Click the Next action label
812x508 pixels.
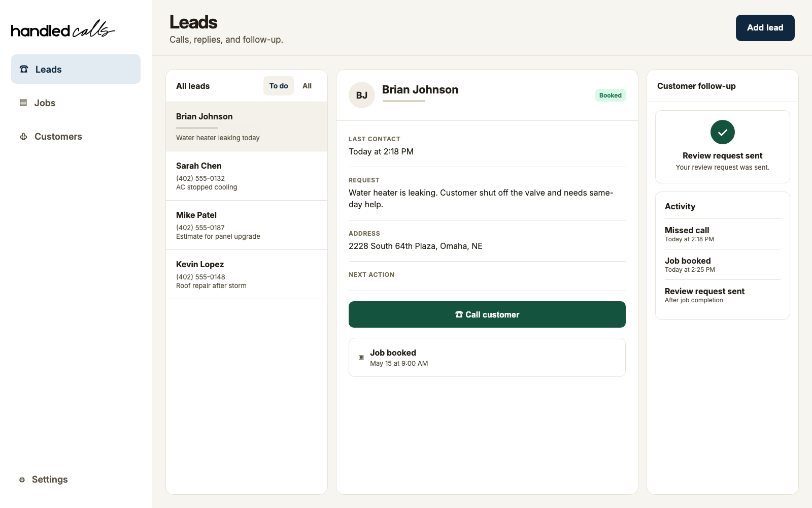point(371,274)
